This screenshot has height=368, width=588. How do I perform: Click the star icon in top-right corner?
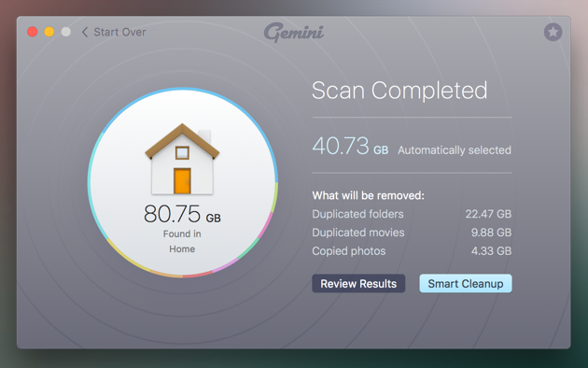click(x=553, y=32)
